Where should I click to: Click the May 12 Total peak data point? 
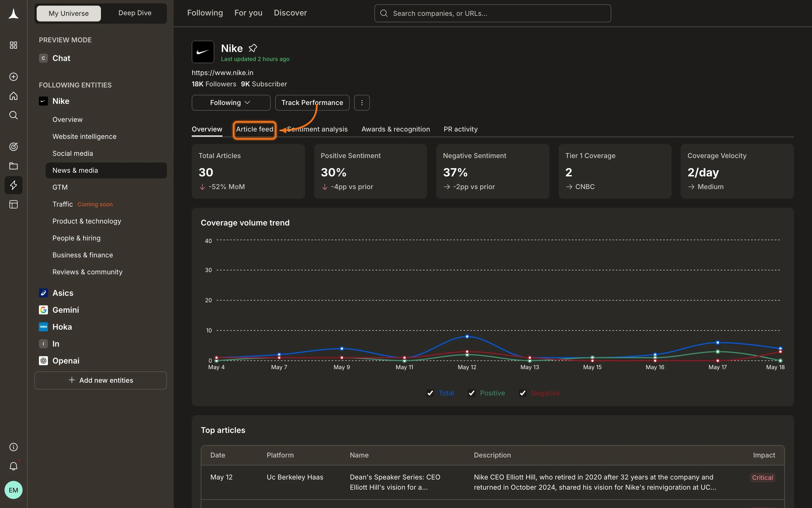467,336
